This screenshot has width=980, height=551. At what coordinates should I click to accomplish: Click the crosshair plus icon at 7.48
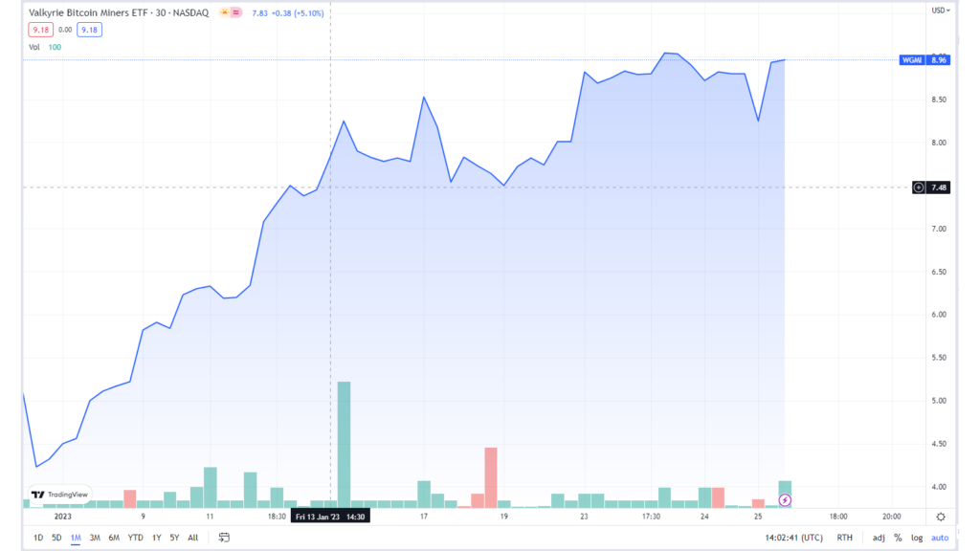point(918,187)
